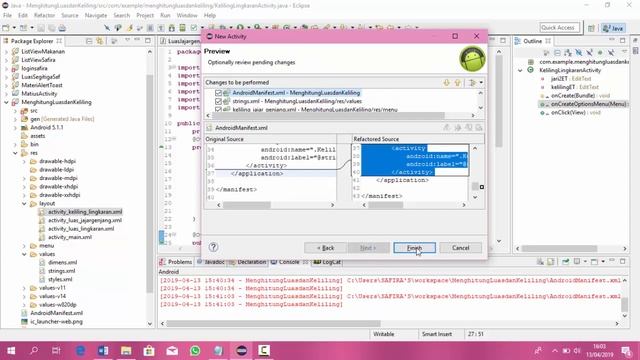Collapse the MenghitungLuasdanKeliling project

[x=6, y=102]
